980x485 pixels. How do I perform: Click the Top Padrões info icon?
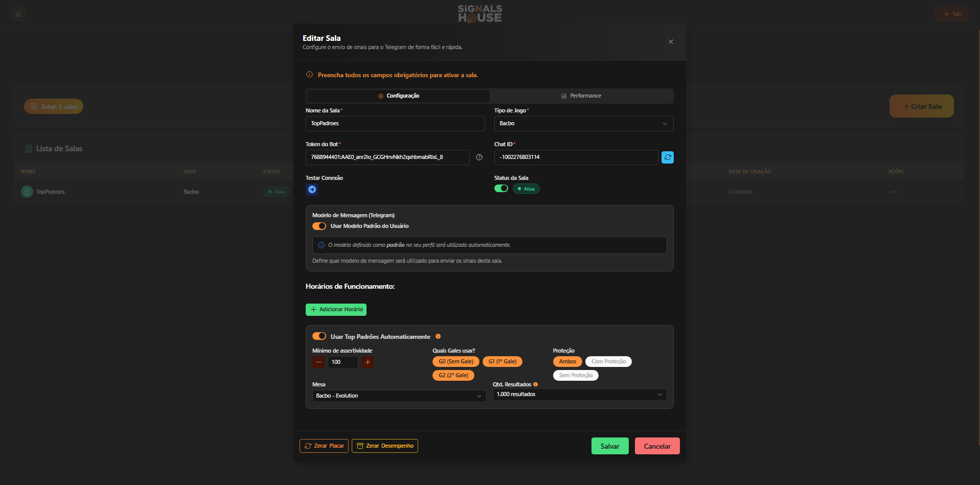[x=438, y=336]
